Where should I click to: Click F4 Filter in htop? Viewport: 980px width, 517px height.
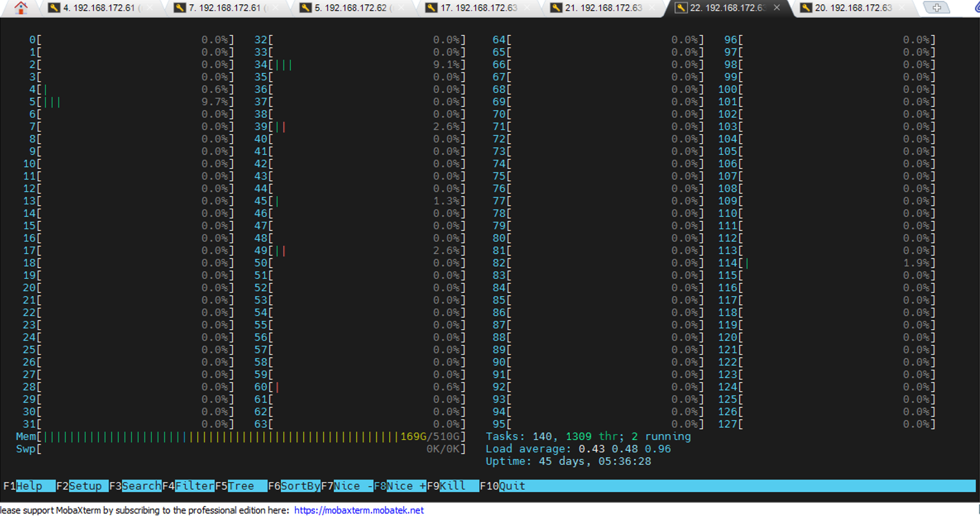click(x=188, y=486)
